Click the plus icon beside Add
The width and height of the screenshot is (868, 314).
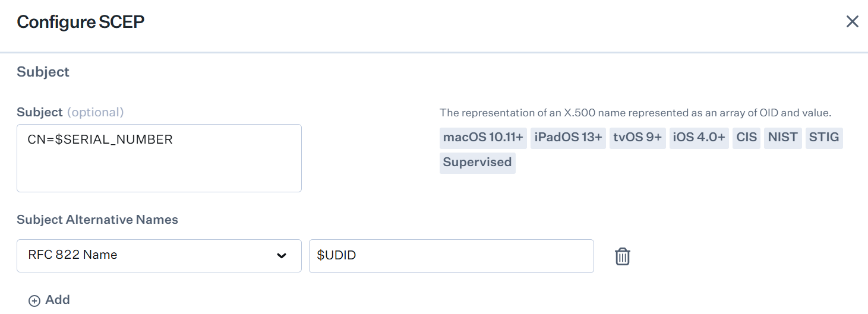(34, 301)
